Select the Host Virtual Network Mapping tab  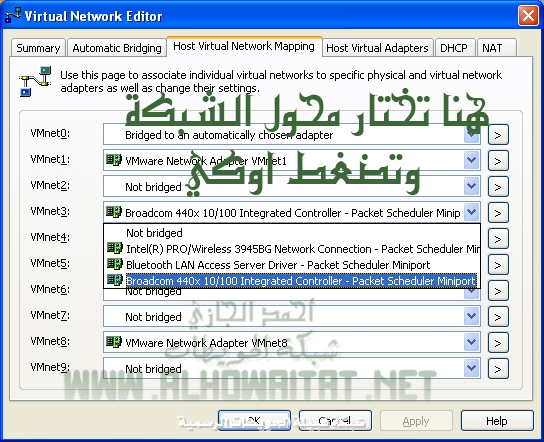tap(244, 46)
